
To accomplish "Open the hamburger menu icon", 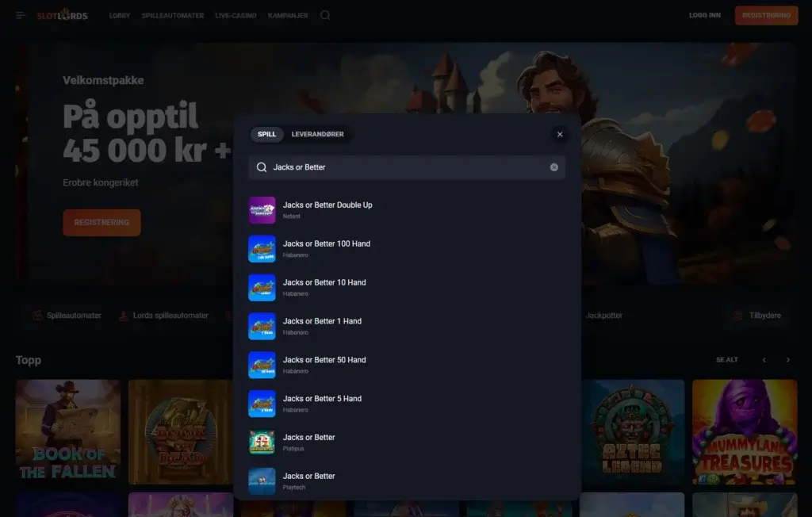I will (21, 16).
